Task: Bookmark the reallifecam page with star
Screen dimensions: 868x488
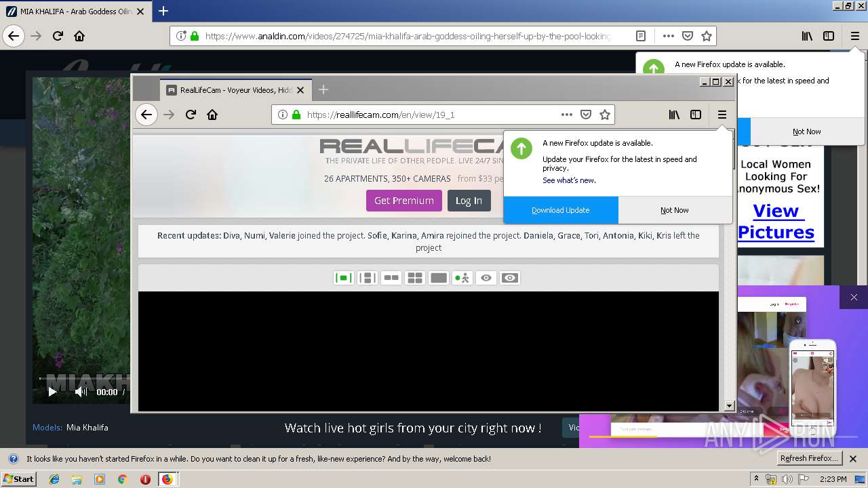Action: pyautogui.click(x=605, y=115)
